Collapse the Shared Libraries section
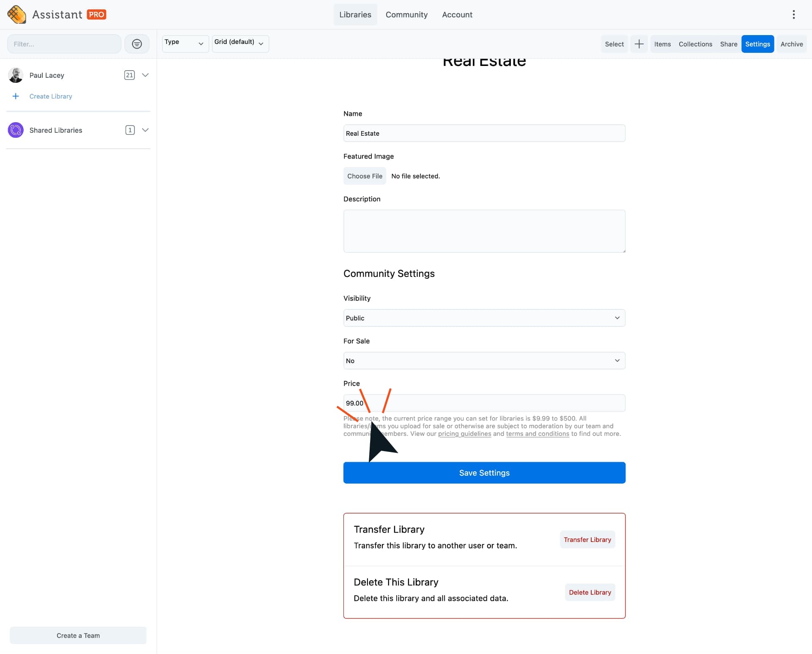The height and width of the screenshot is (654, 812). pos(145,130)
